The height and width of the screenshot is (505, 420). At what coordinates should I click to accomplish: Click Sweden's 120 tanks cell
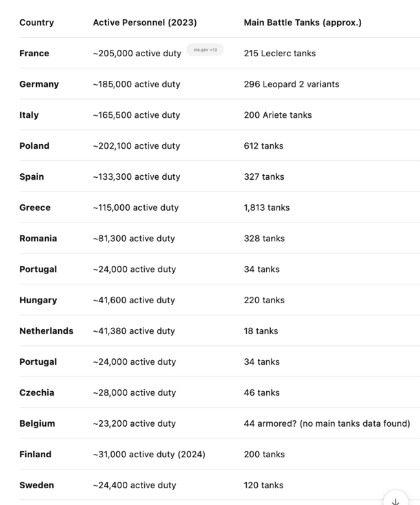pyautogui.click(x=264, y=486)
